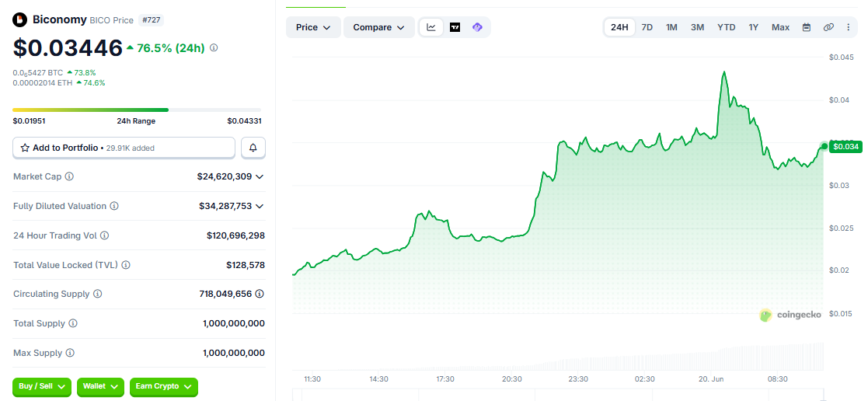The width and height of the screenshot is (868, 401).
Task: Select the 3M chart range
Action: (698, 27)
